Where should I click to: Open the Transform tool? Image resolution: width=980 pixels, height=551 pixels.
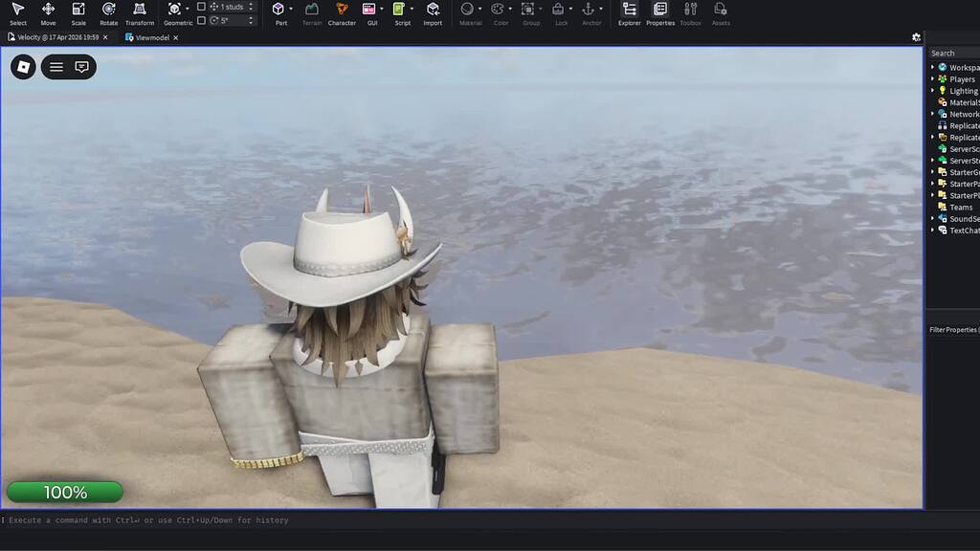(x=140, y=13)
